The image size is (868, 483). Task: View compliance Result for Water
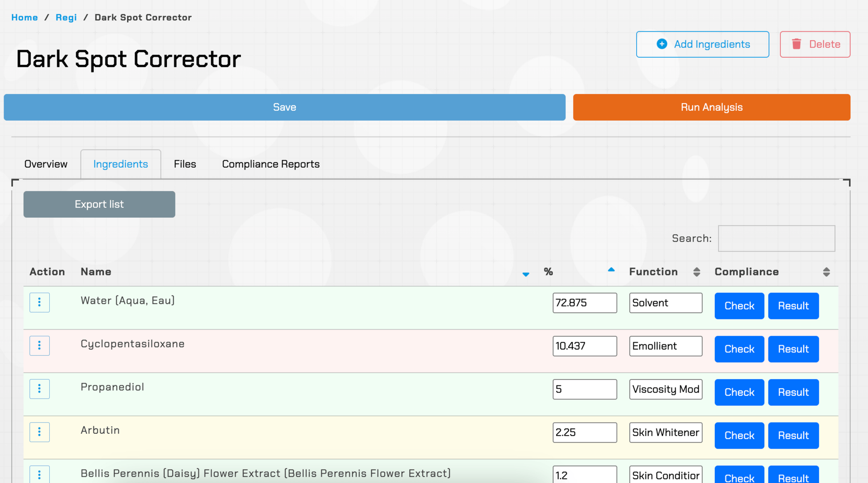tap(793, 306)
